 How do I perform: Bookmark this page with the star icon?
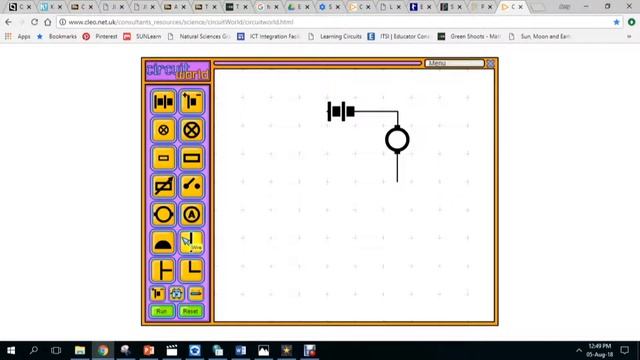point(616,22)
